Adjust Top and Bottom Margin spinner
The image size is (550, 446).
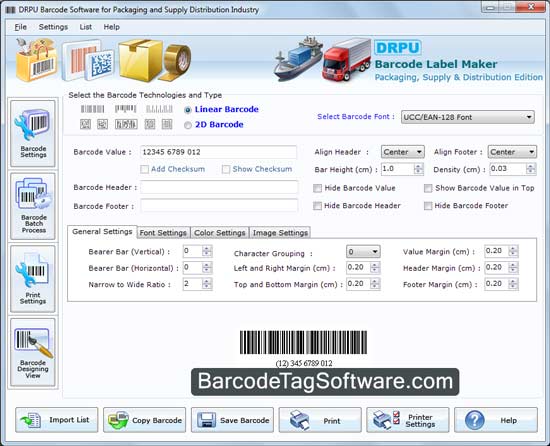coord(375,284)
